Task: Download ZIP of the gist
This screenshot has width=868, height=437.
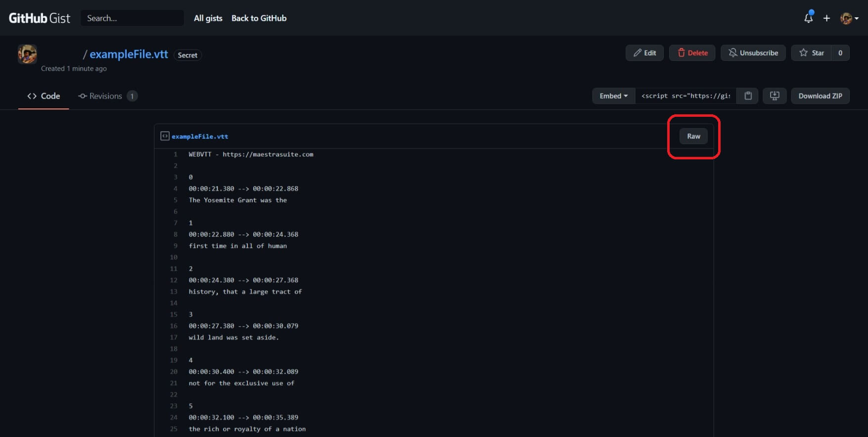Action: coord(820,96)
